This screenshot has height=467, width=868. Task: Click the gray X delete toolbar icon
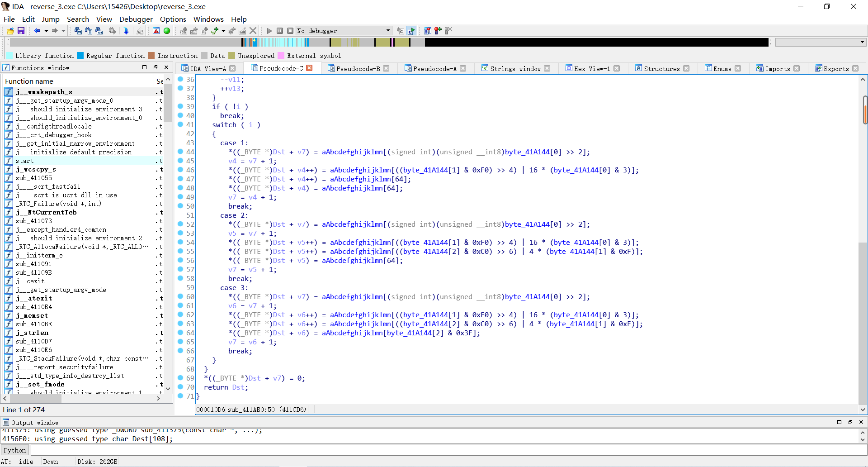tap(253, 31)
